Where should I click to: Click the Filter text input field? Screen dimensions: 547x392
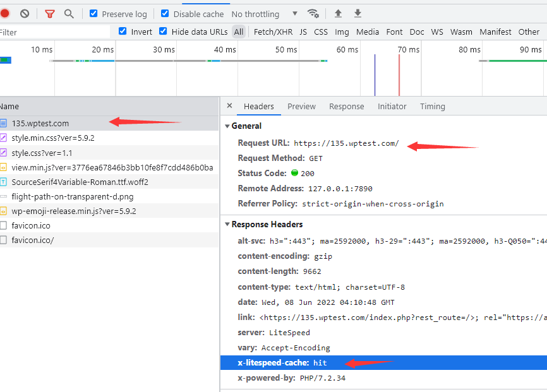click(54, 32)
